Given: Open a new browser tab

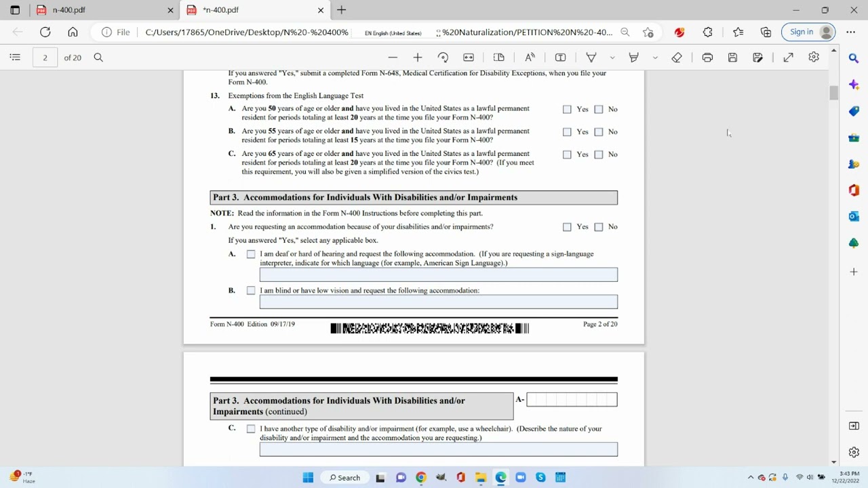Looking at the screenshot, I should click(x=342, y=10).
